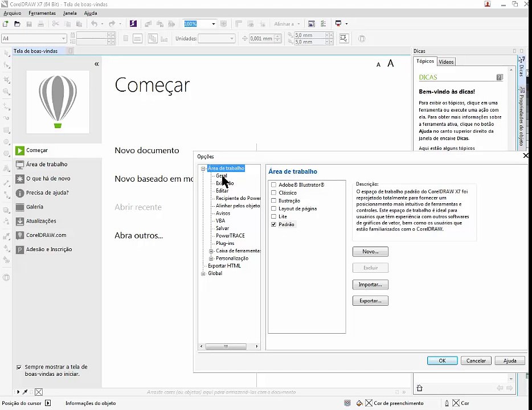Screen dimensions: 532x410
Task: Check the Lite workspace
Action: point(273,216)
